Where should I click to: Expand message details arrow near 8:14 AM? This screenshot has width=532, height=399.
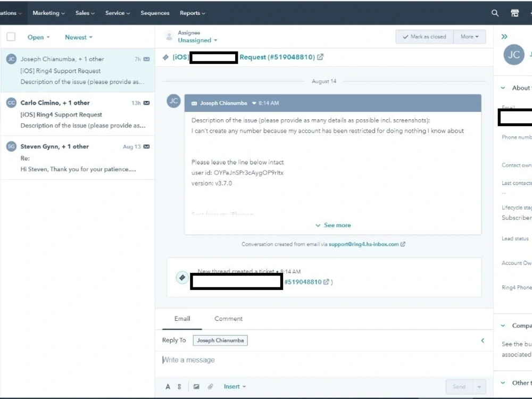tap(254, 103)
